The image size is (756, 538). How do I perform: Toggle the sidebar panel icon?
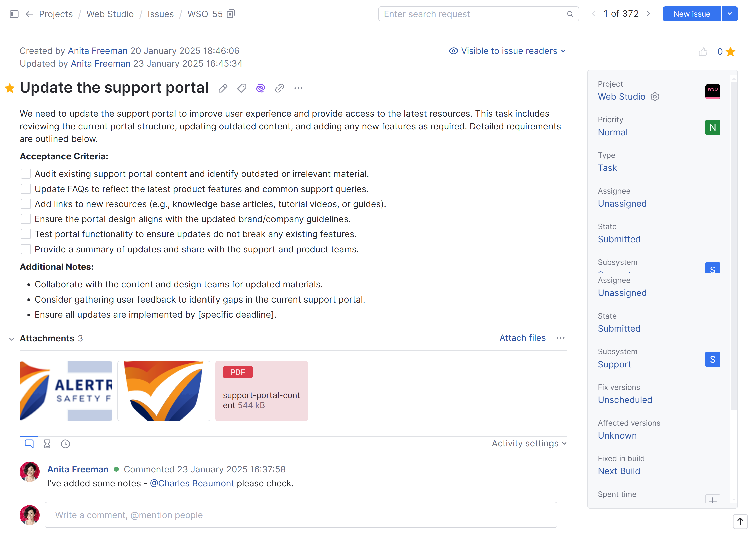coord(14,14)
